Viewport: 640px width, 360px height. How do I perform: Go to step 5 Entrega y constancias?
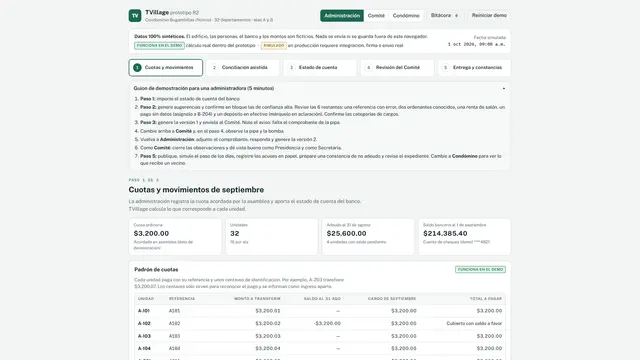coord(474,67)
